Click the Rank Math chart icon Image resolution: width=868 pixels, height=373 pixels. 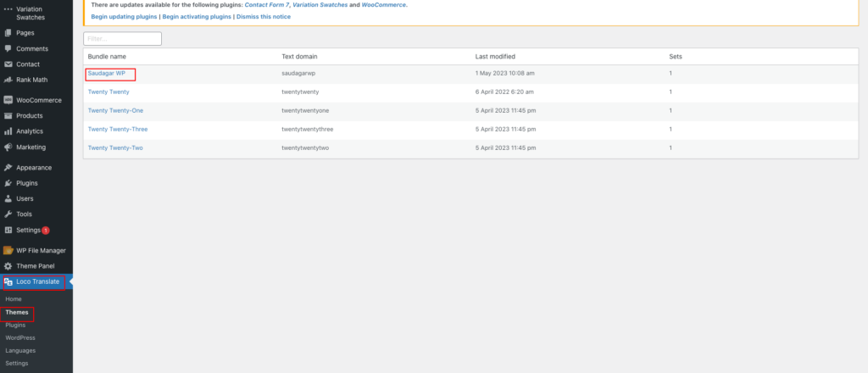(x=8, y=80)
